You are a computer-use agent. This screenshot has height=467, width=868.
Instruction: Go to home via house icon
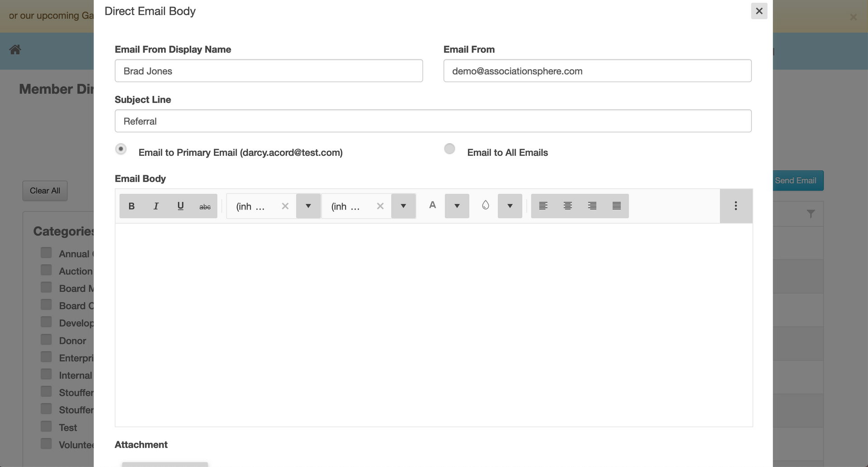(15, 50)
